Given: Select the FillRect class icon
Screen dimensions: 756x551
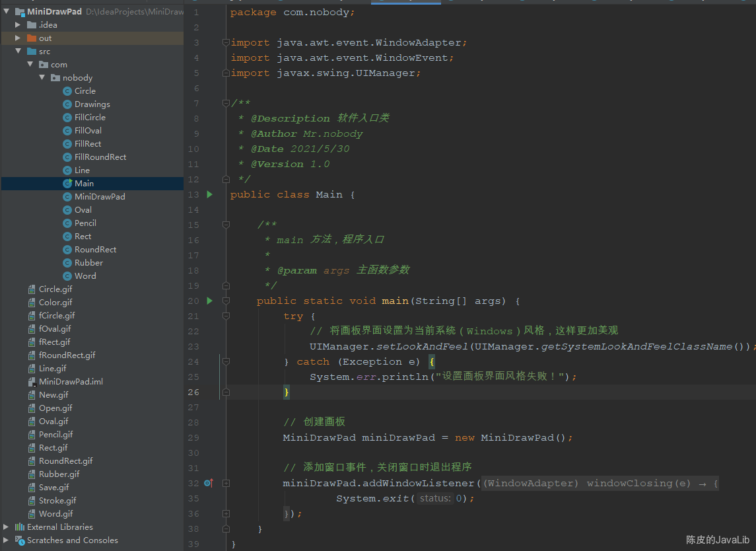Looking at the screenshot, I should pyautogui.click(x=67, y=144).
